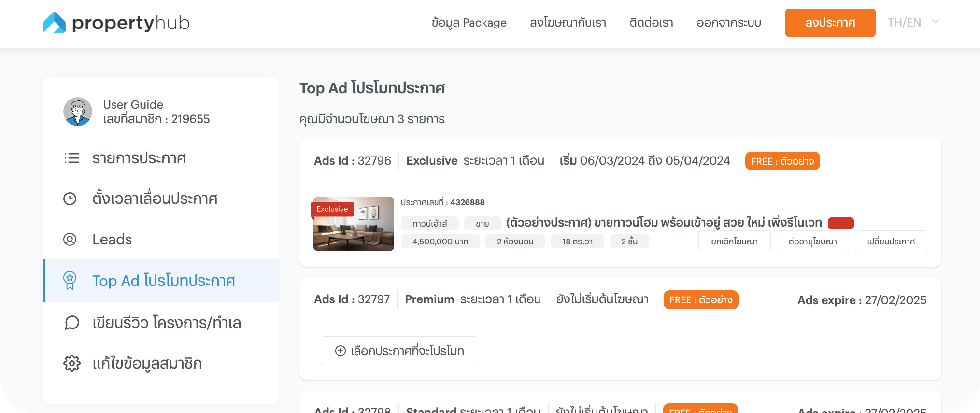Open the ข้อมูล Package menu item
The image size is (980, 413).
click(469, 23)
